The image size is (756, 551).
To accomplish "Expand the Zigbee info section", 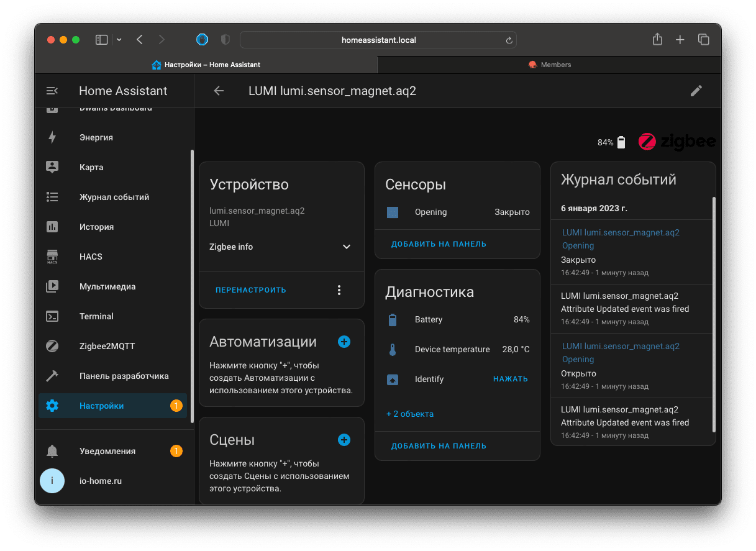I will (347, 247).
